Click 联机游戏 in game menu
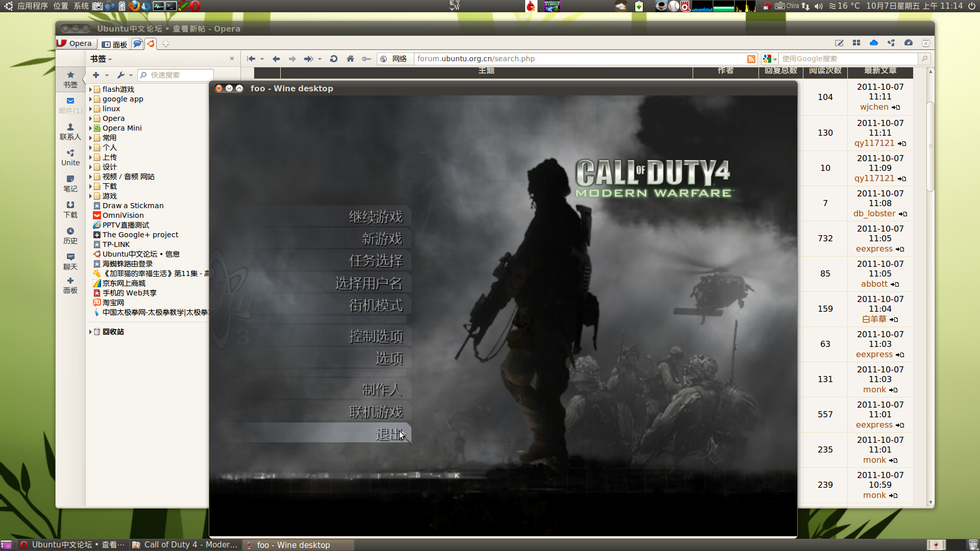980x551 pixels. pos(376,412)
